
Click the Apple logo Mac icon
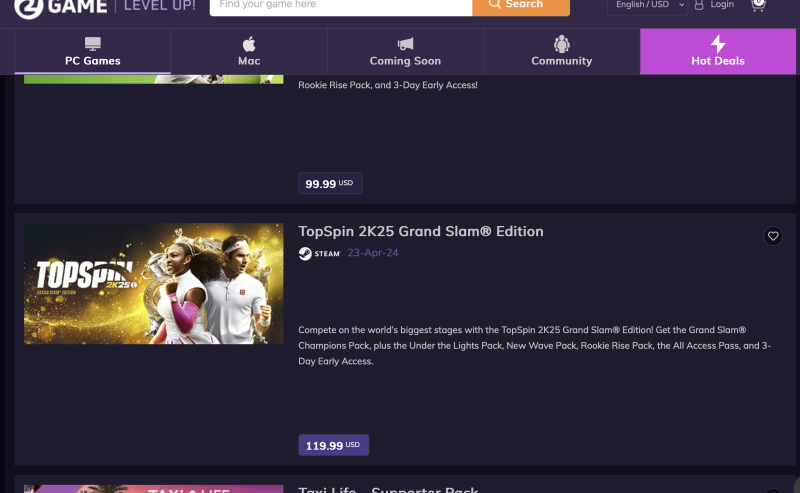tap(249, 44)
